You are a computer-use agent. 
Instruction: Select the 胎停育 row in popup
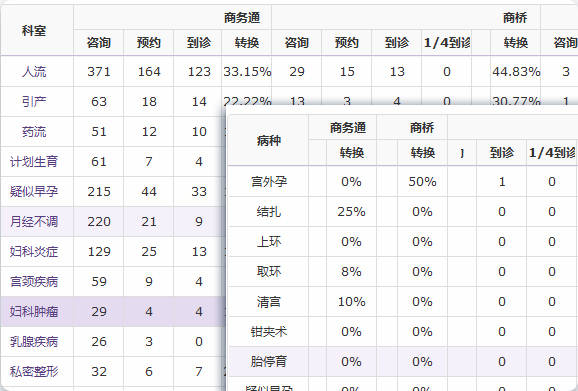[x=403, y=362]
